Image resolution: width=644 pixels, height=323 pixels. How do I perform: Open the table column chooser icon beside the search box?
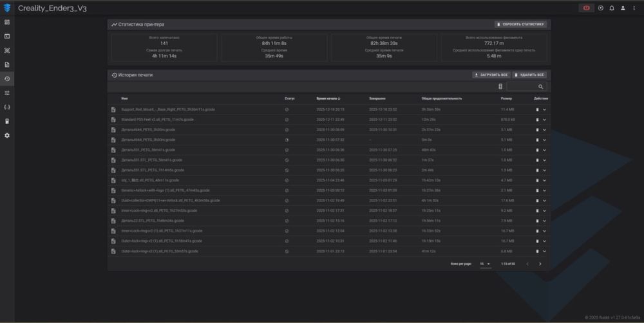(x=500, y=87)
